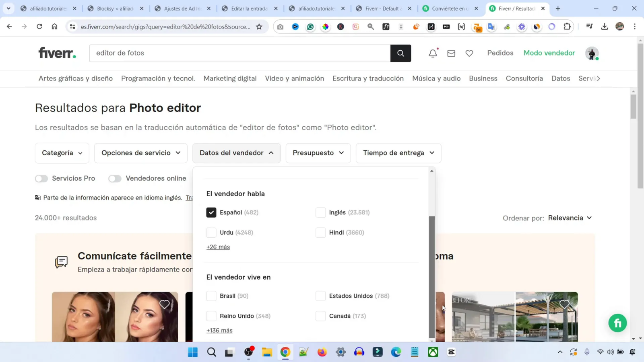Click the green Facebook floating icon

point(618,323)
